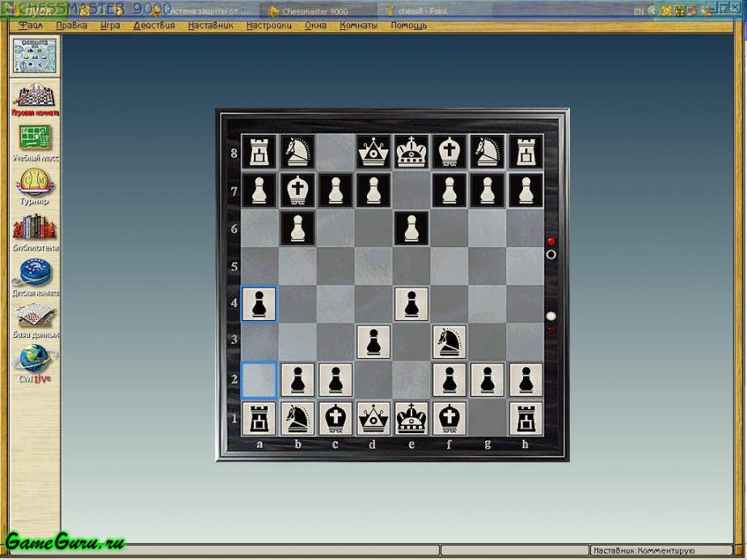Click the white indicator light beside rank 4
This screenshot has width=747, height=560.
(551, 316)
